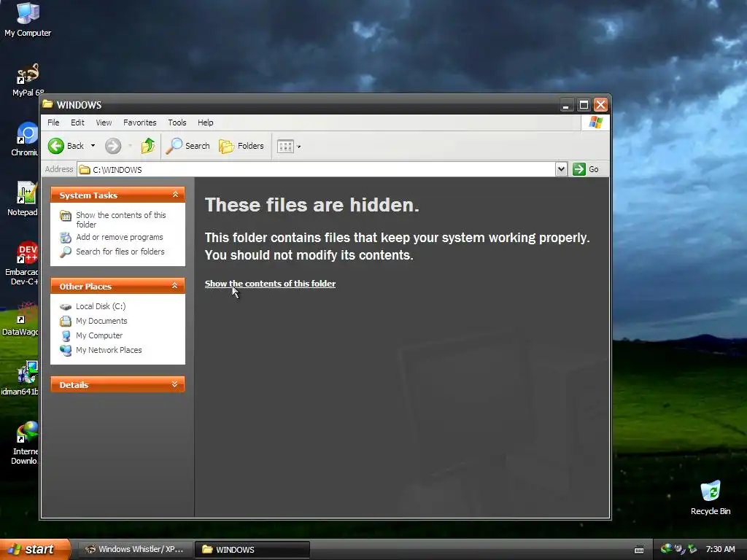Select the Recycle Bin desktop icon

[711, 498]
